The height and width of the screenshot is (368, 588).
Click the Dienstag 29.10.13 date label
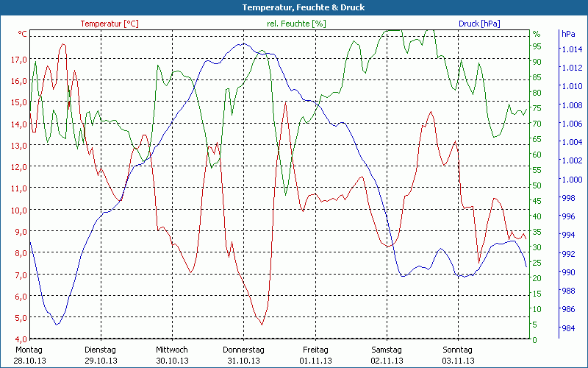[x=101, y=355]
